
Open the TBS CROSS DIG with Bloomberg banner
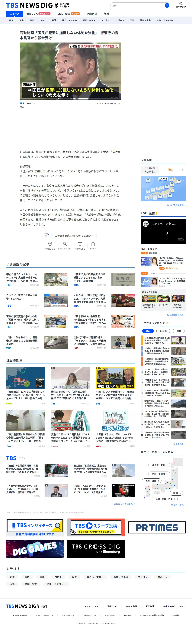(x=96, y=549)
